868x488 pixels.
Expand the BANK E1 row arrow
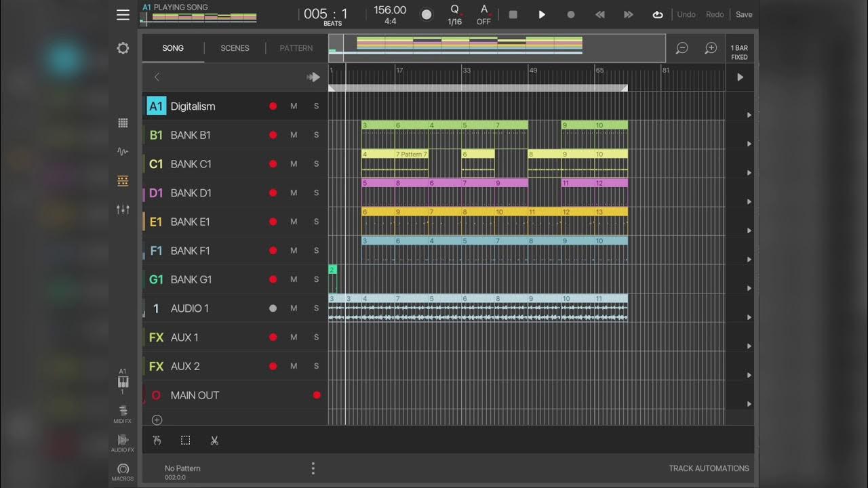[749, 230]
